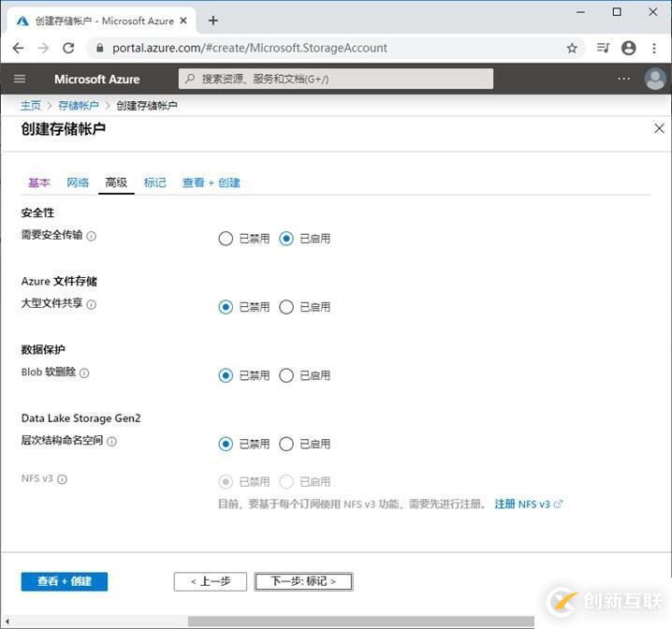Show info for 需要安全传输
The width and height of the screenshot is (672, 629).
[x=92, y=236]
